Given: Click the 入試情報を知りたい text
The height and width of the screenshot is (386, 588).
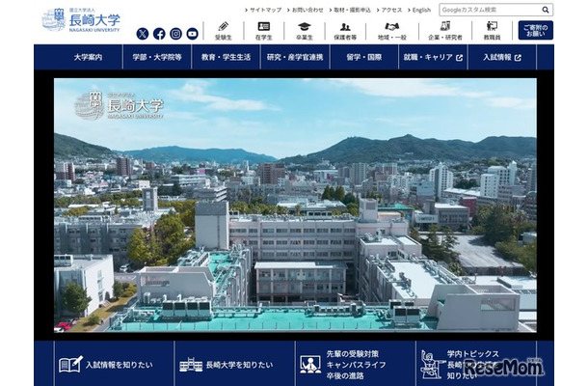Looking at the screenshot, I should [120, 365].
